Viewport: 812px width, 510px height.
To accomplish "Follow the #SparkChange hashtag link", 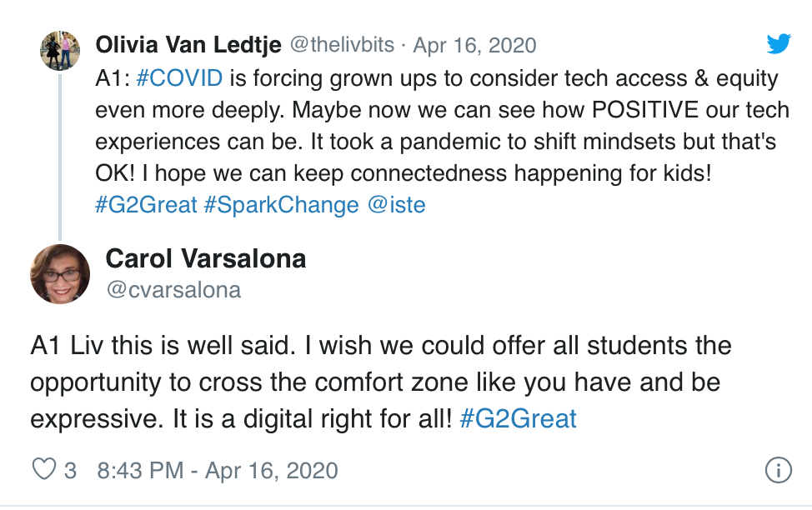I will (x=281, y=204).
